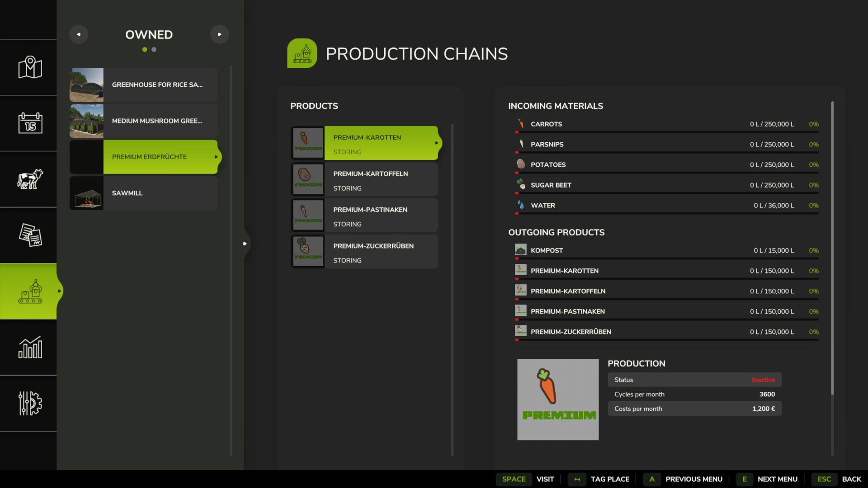Select the production chains factory icon
The width and height of the screenshot is (868, 488).
click(x=30, y=291)
